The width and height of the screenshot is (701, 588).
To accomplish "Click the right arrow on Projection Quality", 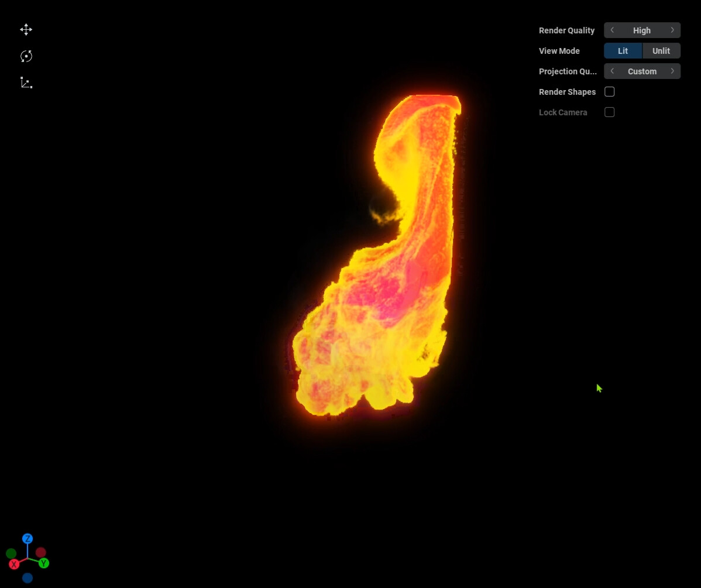I will (672, 71).
